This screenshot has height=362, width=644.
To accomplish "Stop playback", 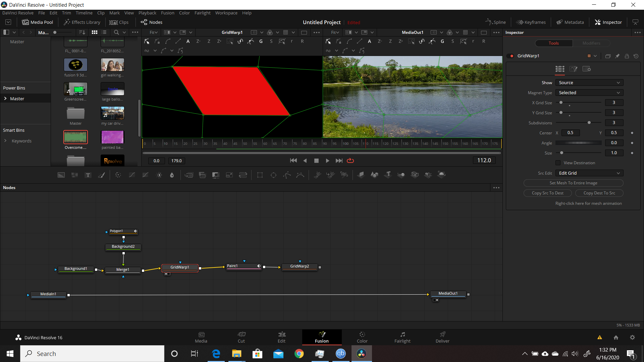I will pyautogui.click(x=316, y=161).
